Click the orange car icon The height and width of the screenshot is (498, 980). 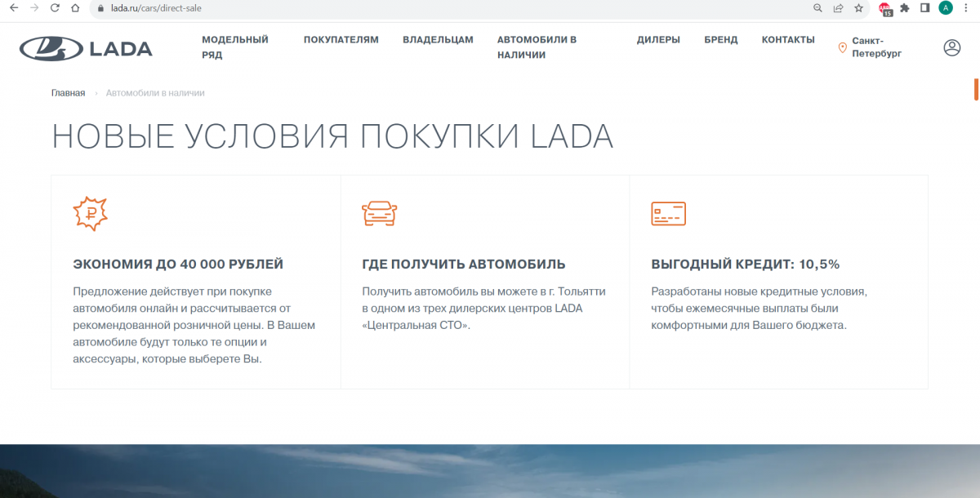coord(379,214)
